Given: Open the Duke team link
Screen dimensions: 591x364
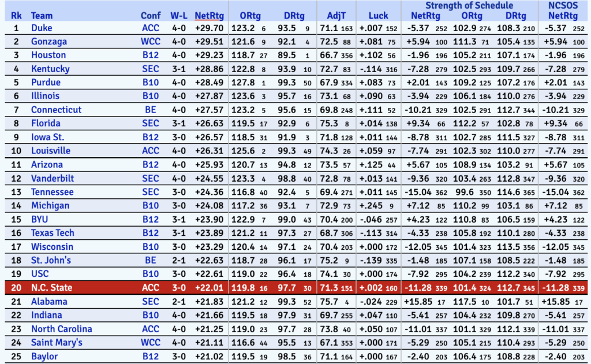Looking at the screenshot, I should click(41, 28).
